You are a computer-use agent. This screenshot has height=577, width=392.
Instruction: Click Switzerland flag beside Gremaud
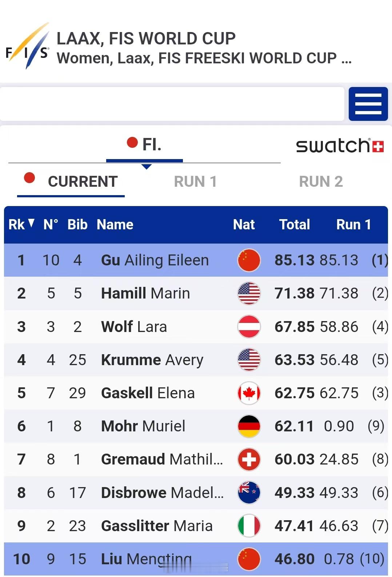click(249, 459)
